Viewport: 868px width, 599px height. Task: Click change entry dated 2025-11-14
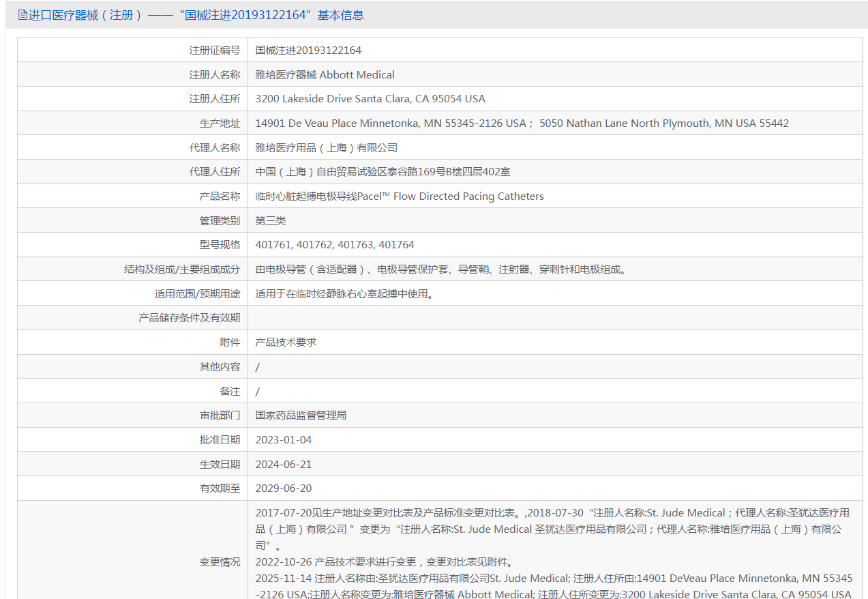[554, 586]
